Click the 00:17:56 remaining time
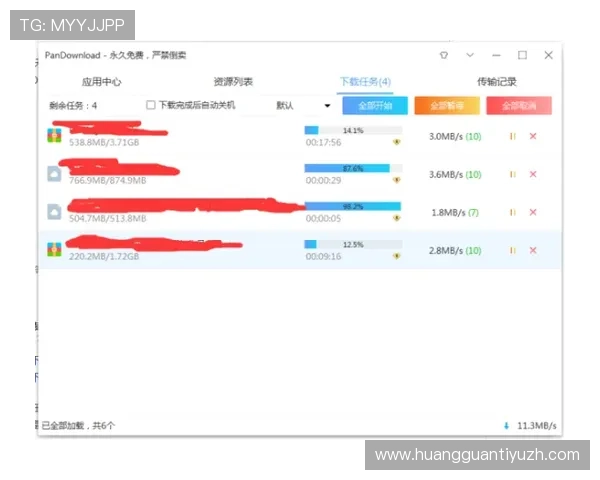Screen dimensions: 600x480 [x=323, y=142]
